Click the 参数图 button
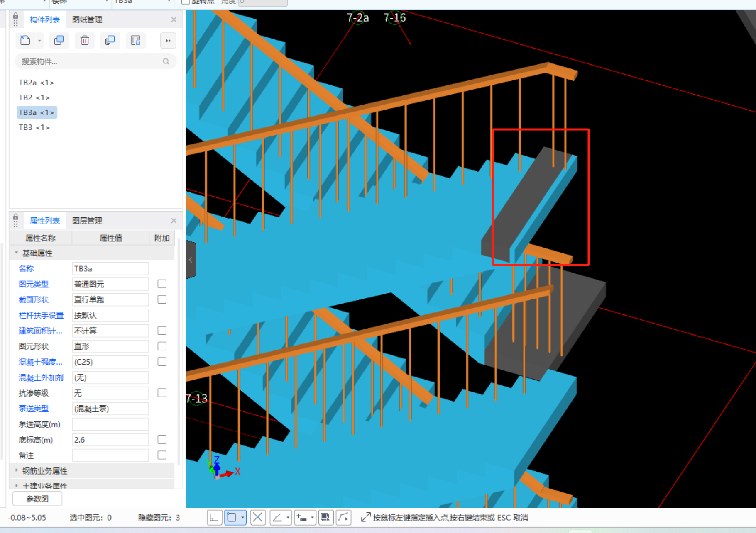This screenshot has height=533, width=756. pyautogui.click(x=37, y=499)
